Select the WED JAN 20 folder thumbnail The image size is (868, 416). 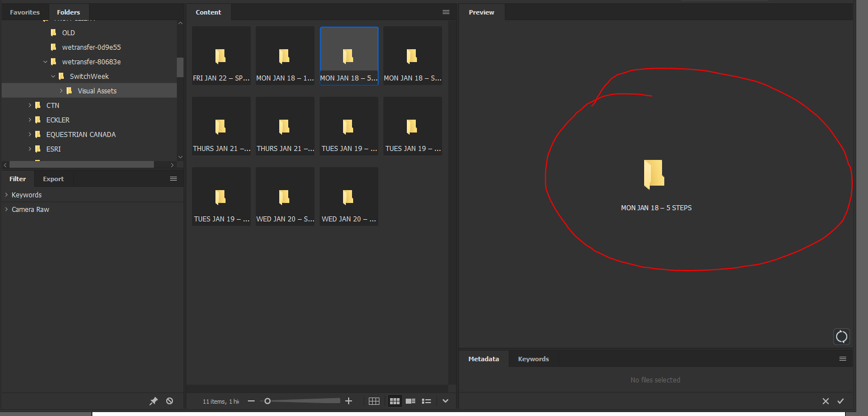click(285, 196)
